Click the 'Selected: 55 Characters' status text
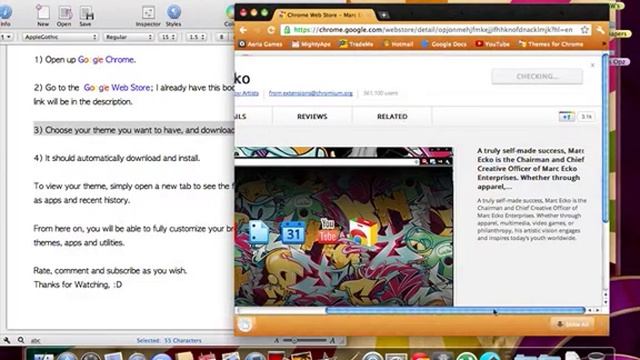Viewport: 640px width, 360px height. (169, 340)
